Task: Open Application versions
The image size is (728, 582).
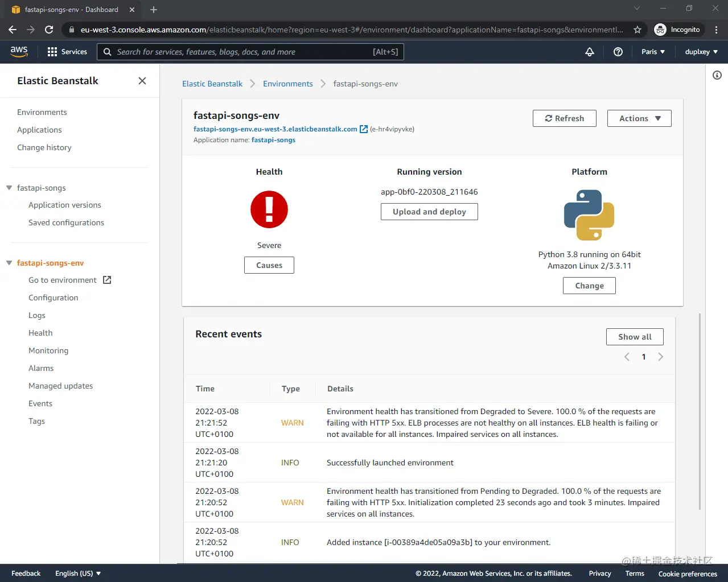Action: pyautogui.click(x=65, y=205)
